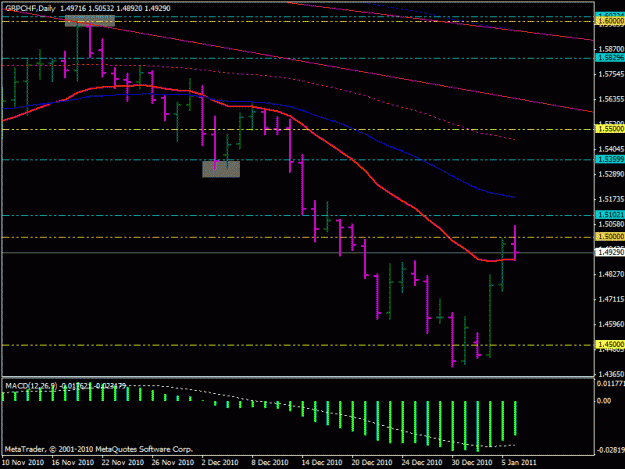625x469 pixels.
Task: Click the 1.43650 price scale value
Action: 611,374
